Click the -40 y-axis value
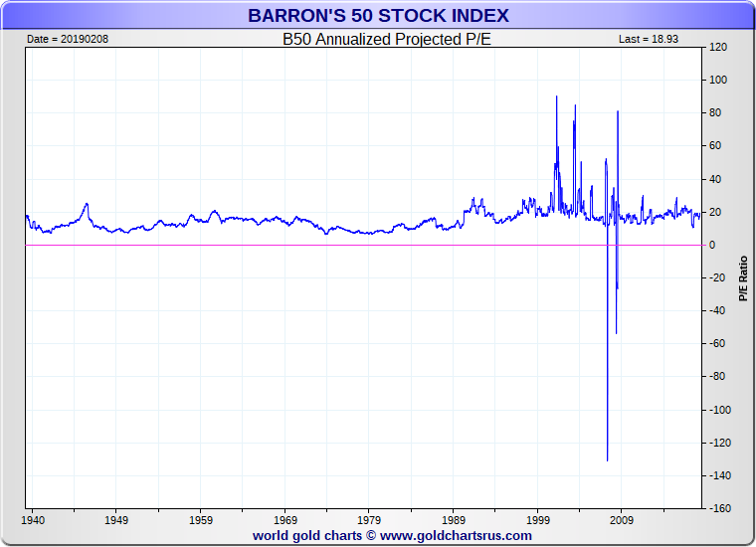 pyautogui.click(x=717, y=310)
